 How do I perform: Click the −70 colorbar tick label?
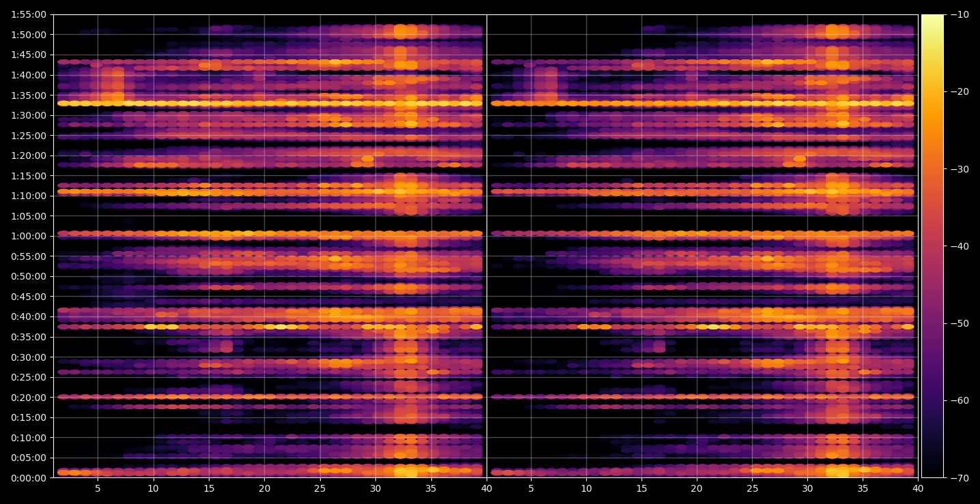click(959, 478)
